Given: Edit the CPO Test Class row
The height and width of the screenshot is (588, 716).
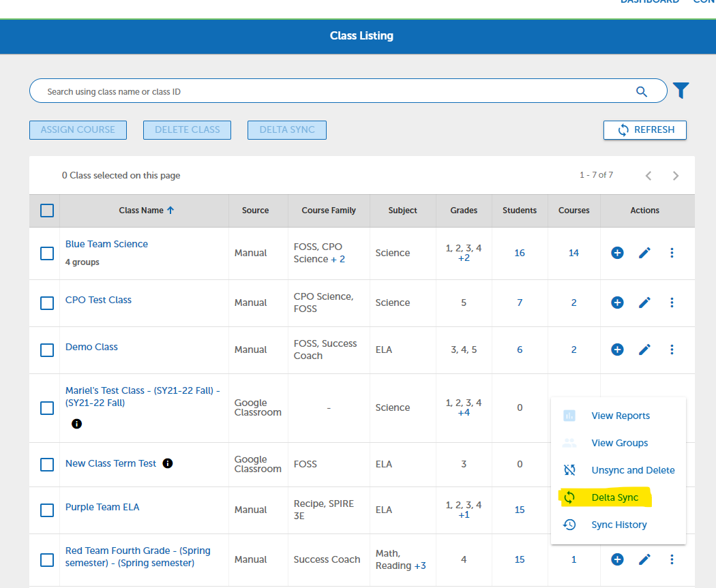Looking at the screenshot, I should (645, 303).
